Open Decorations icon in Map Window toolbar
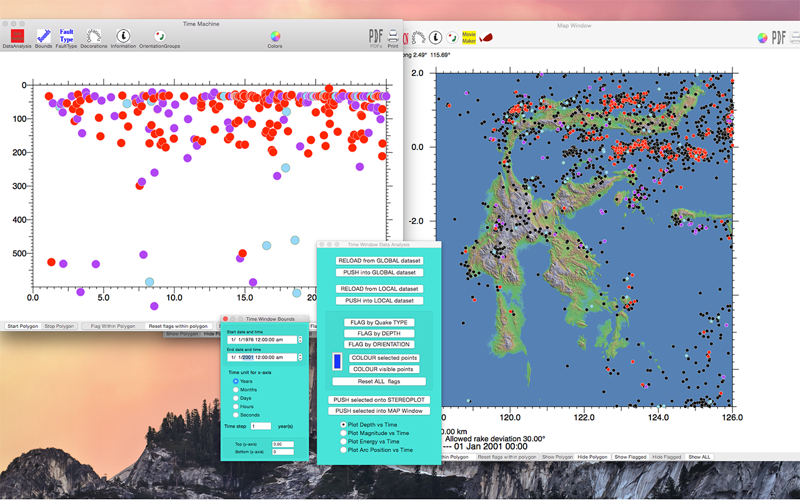The width and height of the screenshot is (800, 500). [x=418, y=38]
